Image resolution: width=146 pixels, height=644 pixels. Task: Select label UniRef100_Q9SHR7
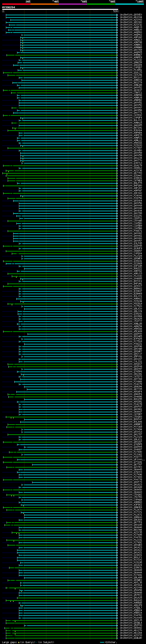[x=131, y=351]
